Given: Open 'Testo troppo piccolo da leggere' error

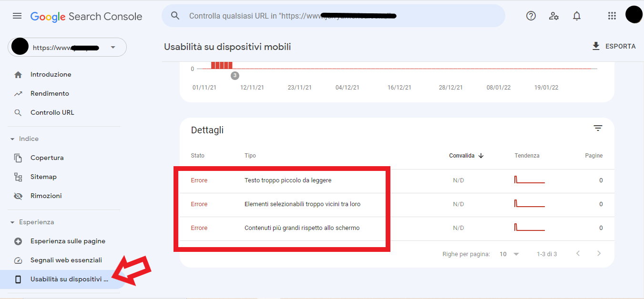Looking at the screenshot, I should pyautogui.click(x=287, y=180).
